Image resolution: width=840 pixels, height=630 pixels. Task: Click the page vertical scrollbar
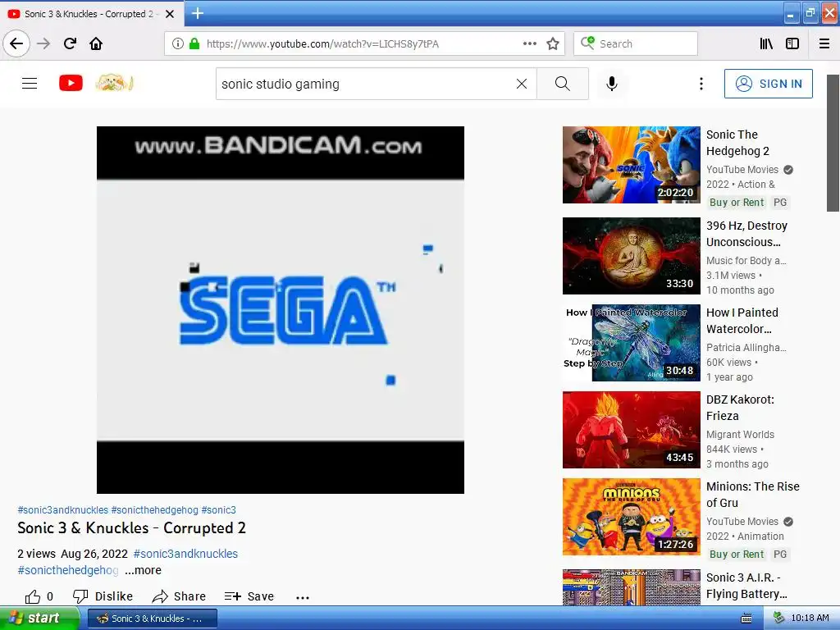tap(833, 143)
